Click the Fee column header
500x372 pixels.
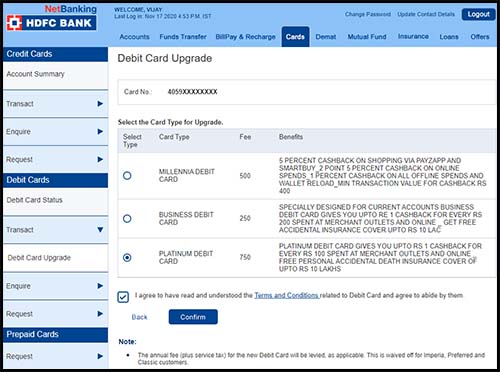[x=245, y=137]
